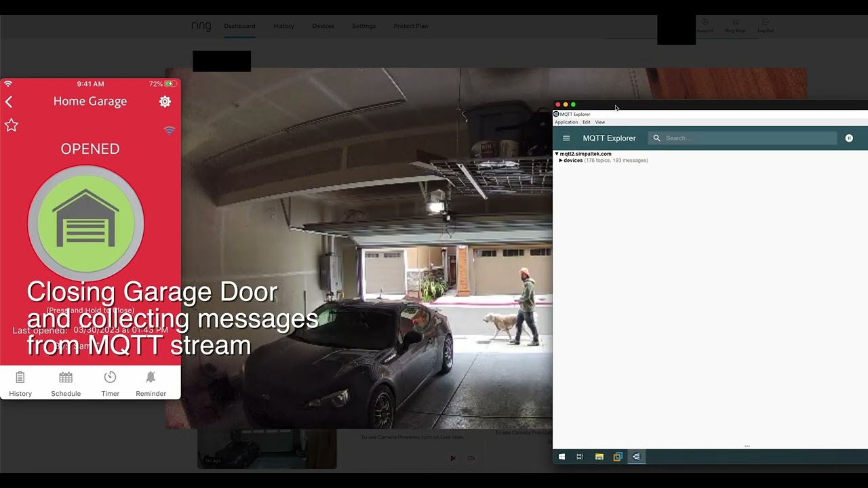Click the 'Home Garage' title text
The image size is (868, 488).
pyautogui.click(x=90, y=102)
